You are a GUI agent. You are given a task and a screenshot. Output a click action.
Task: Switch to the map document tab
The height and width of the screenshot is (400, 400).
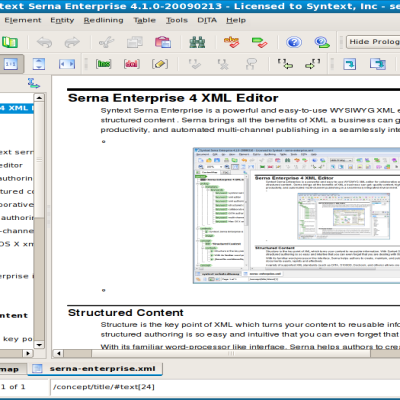(13, 369)
